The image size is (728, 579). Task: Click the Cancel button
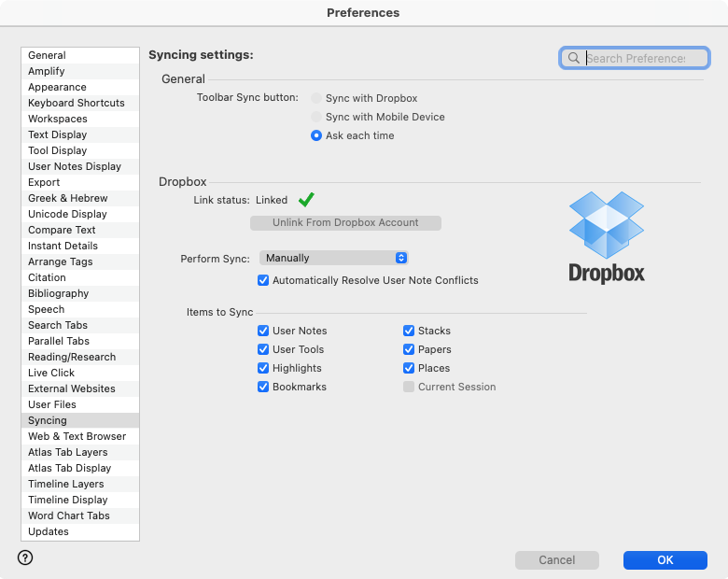pyautogui.click(x=557, y=560)
